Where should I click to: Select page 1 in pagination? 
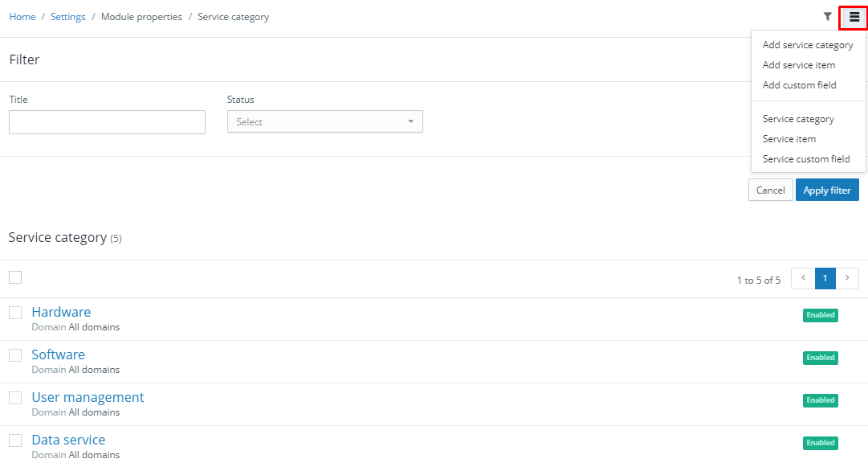coord(825,278)
